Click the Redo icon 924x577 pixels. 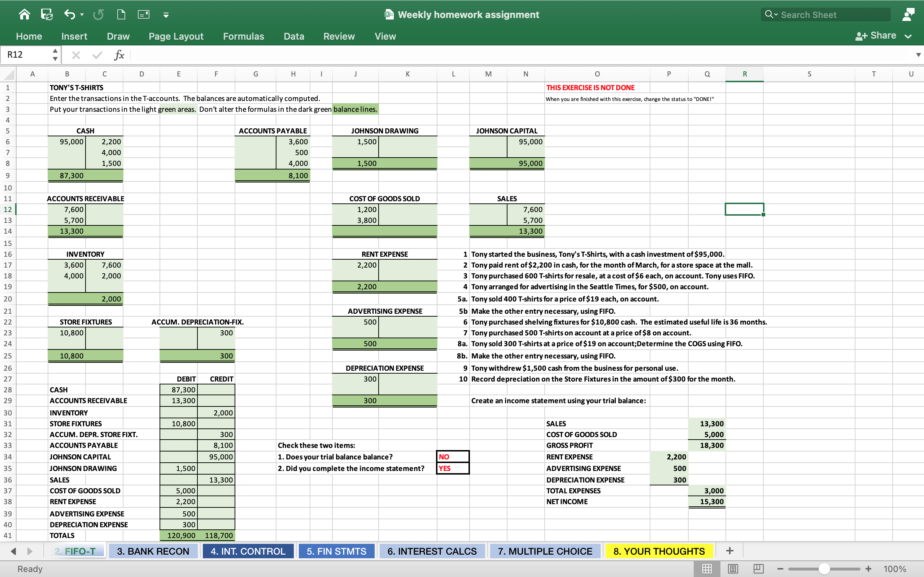(98, 14)
